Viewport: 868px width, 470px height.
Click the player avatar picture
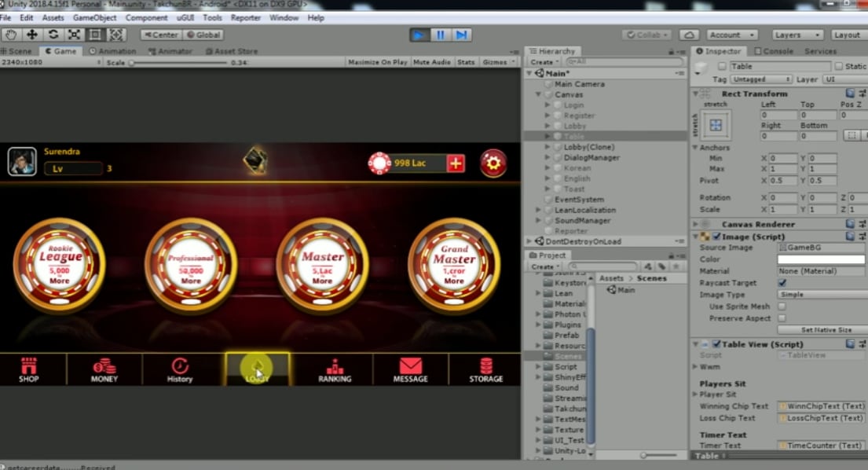(22, 161)
